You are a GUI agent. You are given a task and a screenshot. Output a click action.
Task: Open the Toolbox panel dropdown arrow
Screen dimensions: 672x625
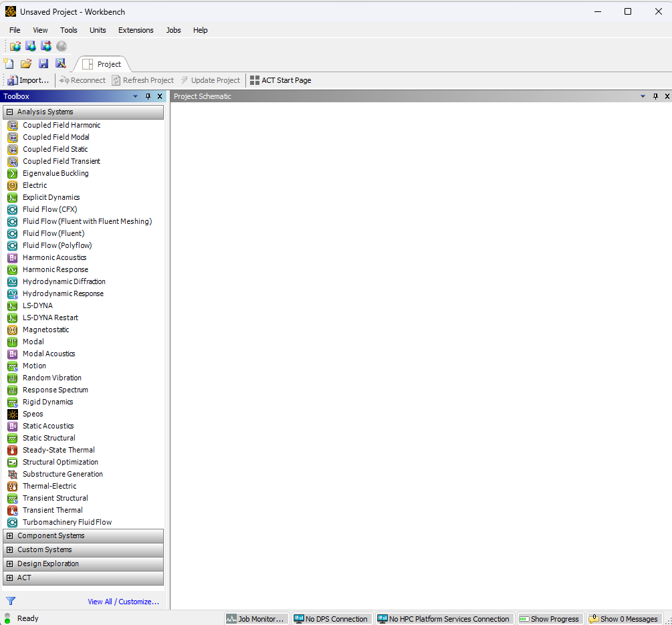[x=136, y=96]
